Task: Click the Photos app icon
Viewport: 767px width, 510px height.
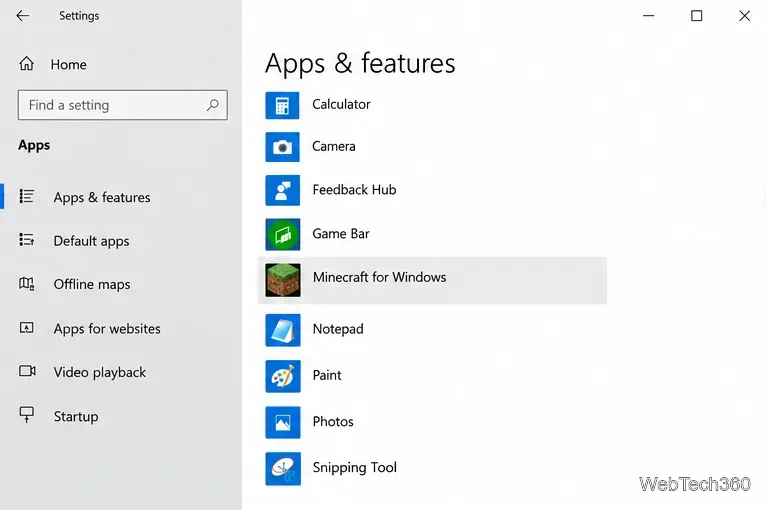Action: pos(283,422)
